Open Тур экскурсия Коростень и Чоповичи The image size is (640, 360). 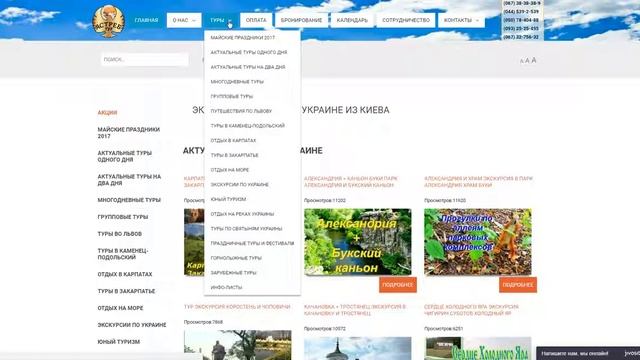click(x=237, y=307)
